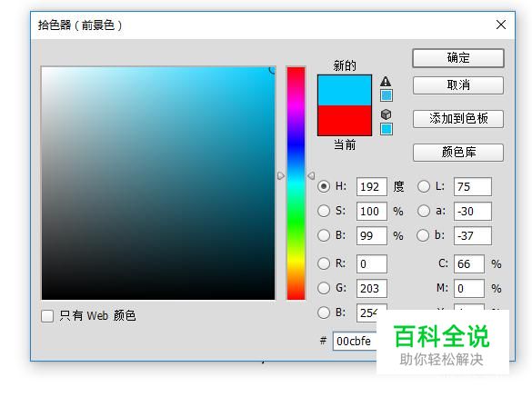Select the L lightness radio button

tap(424, 186)
